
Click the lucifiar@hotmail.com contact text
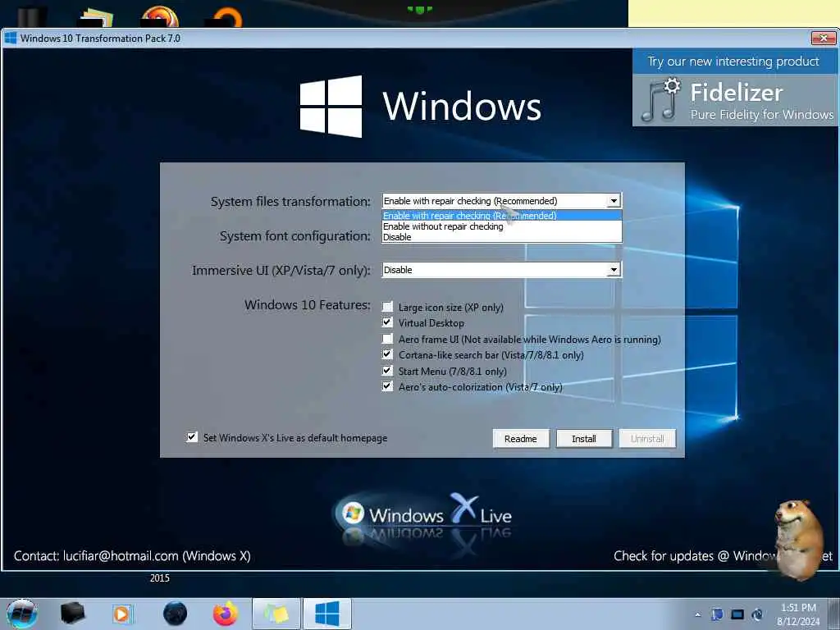(x=121, y=555)
